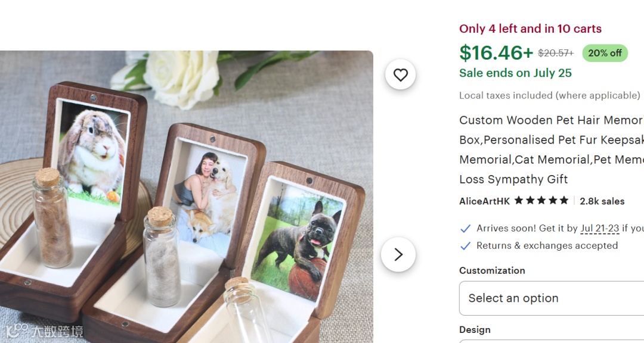Visit the AliceArtHK shop link

pos(485,201)
